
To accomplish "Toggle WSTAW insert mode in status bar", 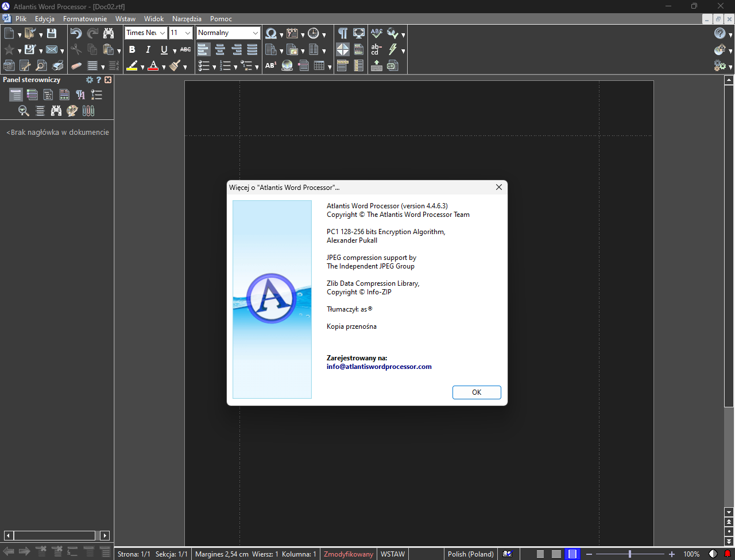I will 393,554.
